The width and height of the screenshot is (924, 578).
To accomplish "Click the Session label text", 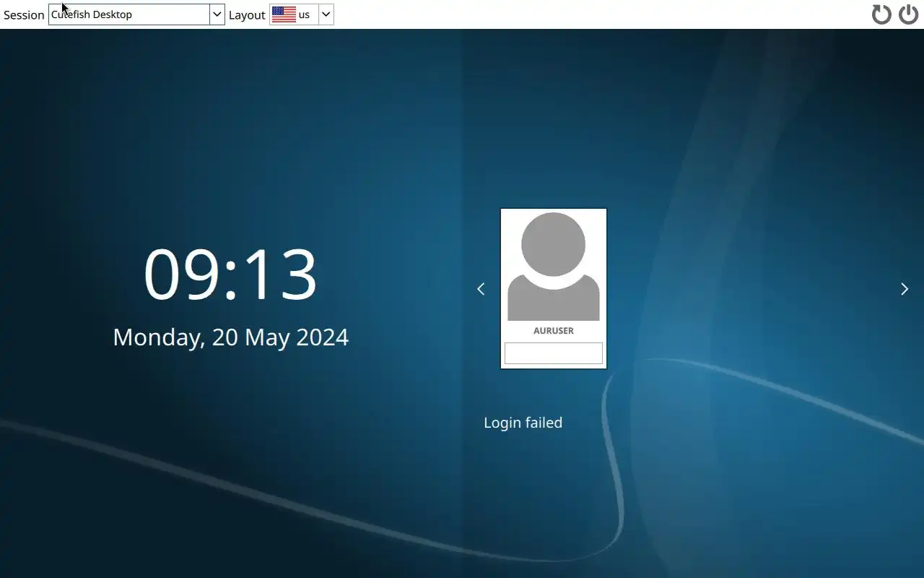I will (24, 15).
